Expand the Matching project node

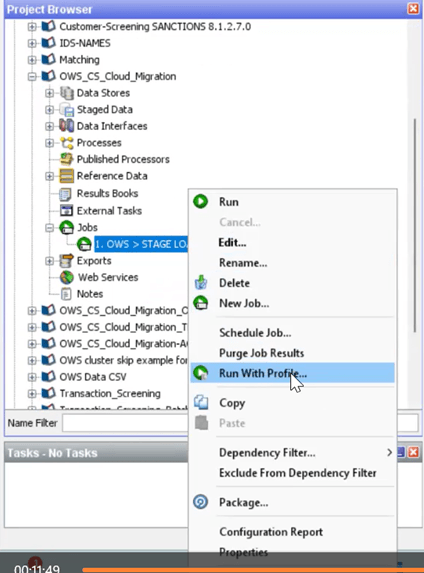[x=32, y=60]
